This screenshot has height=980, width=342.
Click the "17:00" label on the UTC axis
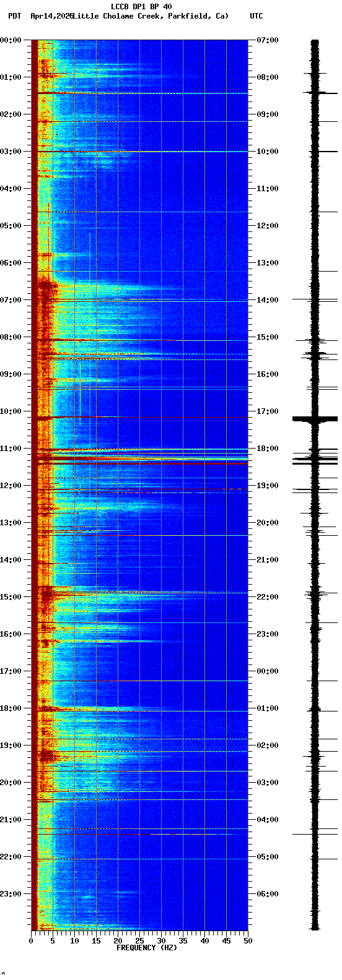click(268, 411)
